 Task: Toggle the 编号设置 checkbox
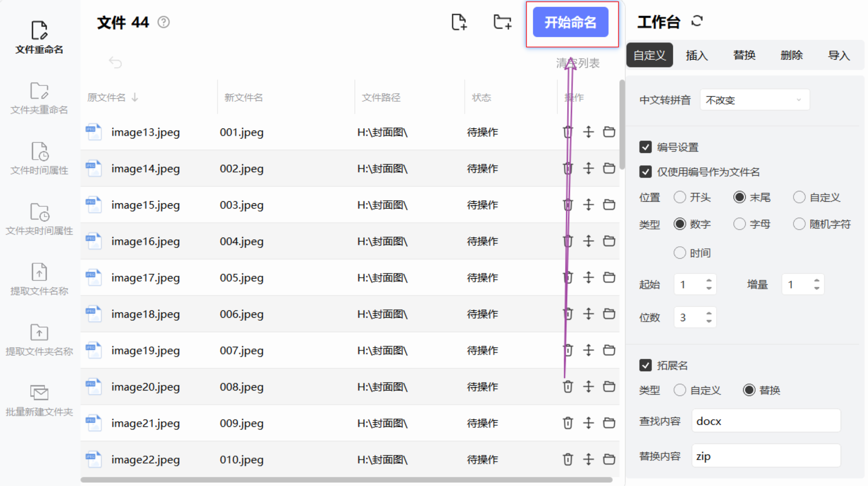point(645,147)
